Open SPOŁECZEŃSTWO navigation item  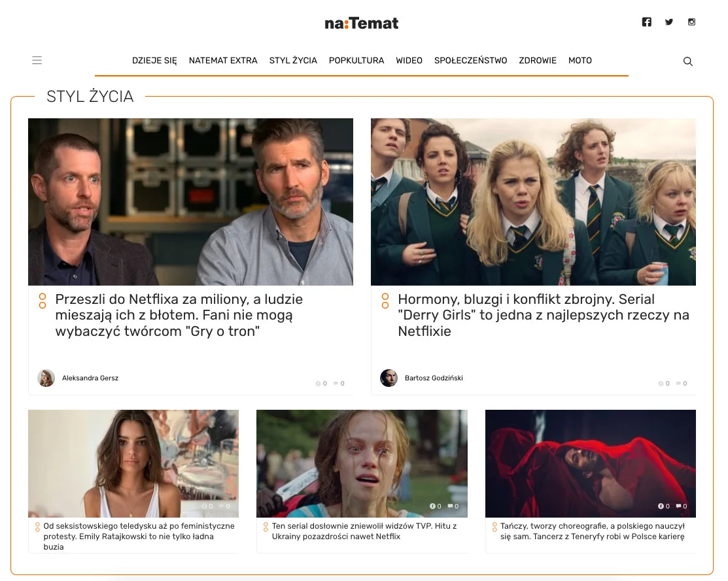tap(471, 61)
